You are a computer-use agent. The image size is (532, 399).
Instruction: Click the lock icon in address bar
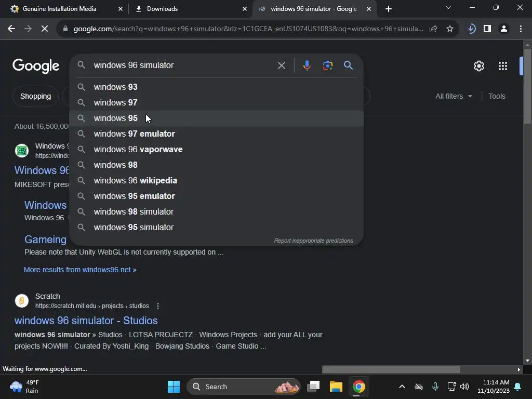click(x=65, y=29)
